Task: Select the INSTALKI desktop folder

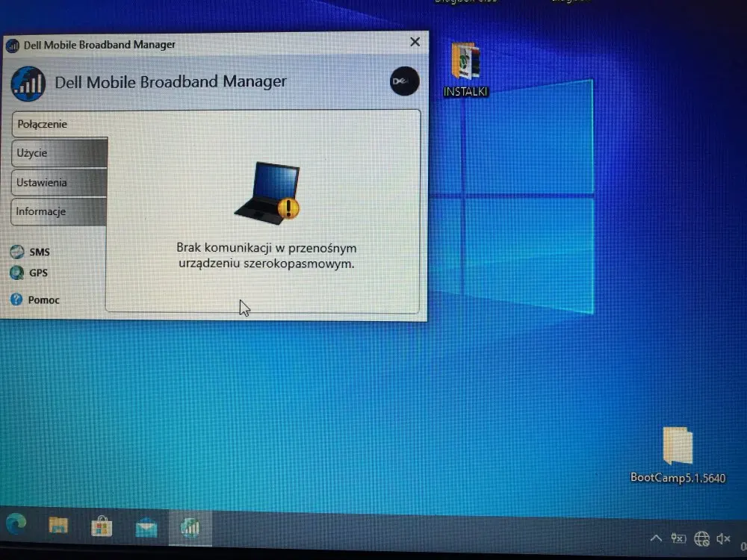Action: 465,69
